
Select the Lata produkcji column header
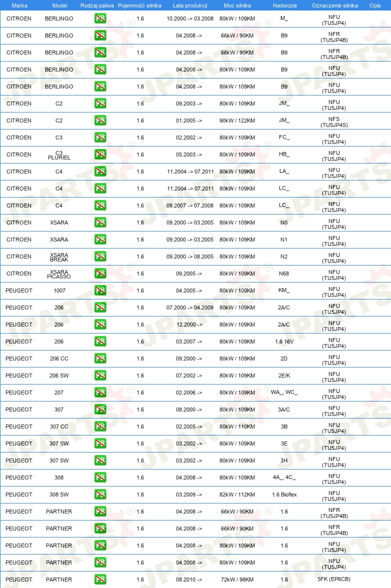pos(190,5)
